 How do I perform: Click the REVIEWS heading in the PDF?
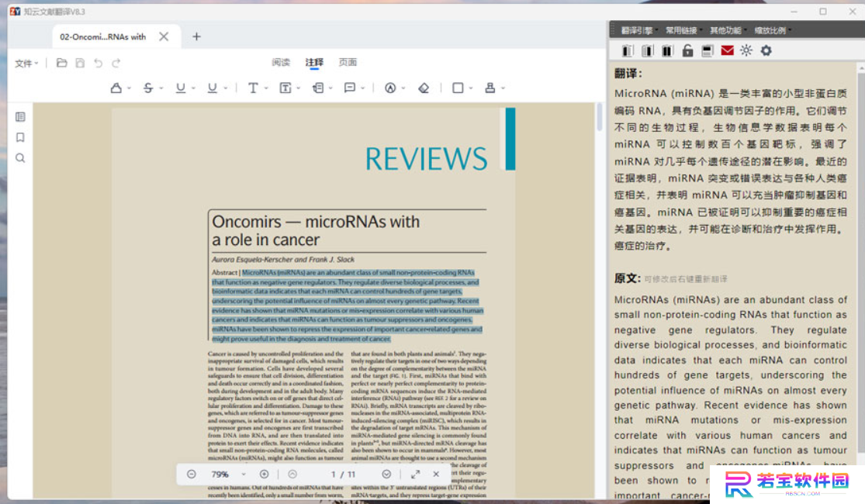pyautogui.click(x=427, y=159)
